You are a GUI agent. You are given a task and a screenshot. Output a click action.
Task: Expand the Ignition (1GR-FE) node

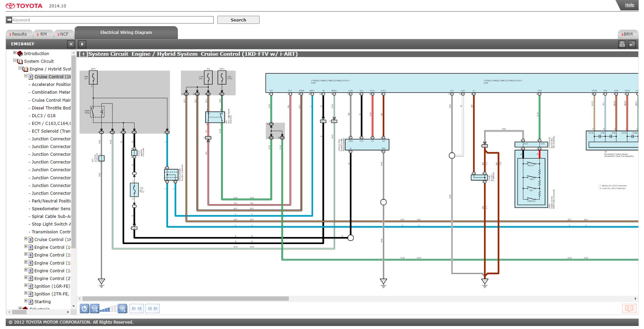click(26, 285)
